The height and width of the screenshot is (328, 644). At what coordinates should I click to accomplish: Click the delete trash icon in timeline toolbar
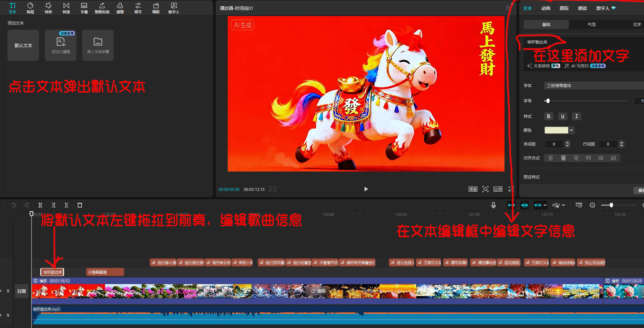[80, 205]
